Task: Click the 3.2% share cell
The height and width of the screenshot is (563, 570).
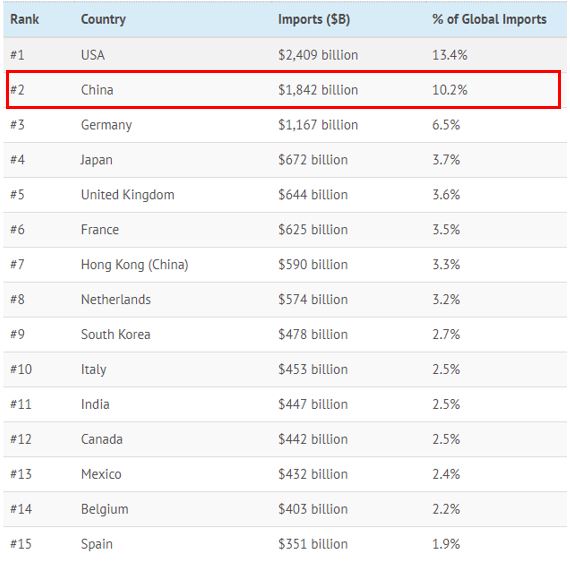Action: [x=446, y=299]
